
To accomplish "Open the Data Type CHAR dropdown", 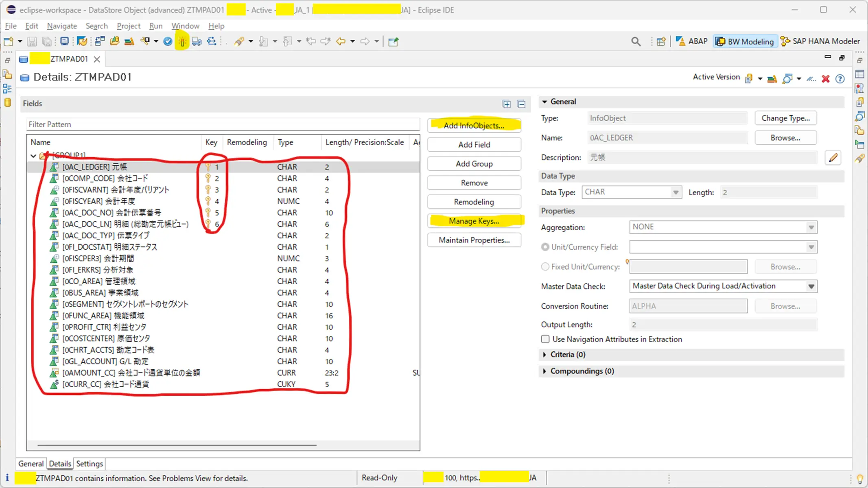I will click(x=676, y=192).
